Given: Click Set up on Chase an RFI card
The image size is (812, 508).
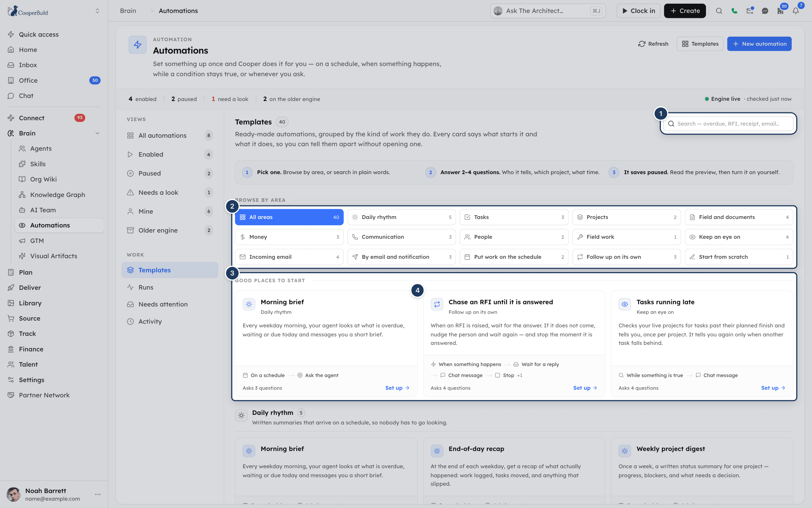Looking at the screenshot, I should pyautogui.click(x=585, y=388).
